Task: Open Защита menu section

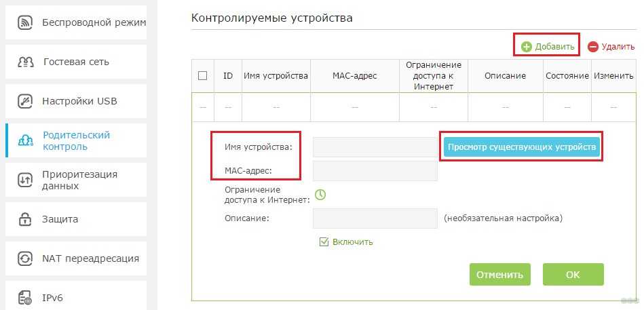Action: [75, 219]
